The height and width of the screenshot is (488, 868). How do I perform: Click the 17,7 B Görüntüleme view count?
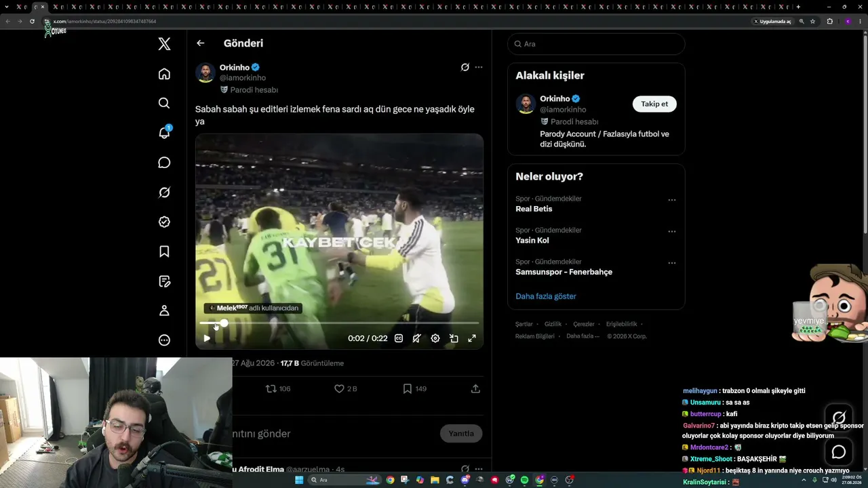[312, 363]
